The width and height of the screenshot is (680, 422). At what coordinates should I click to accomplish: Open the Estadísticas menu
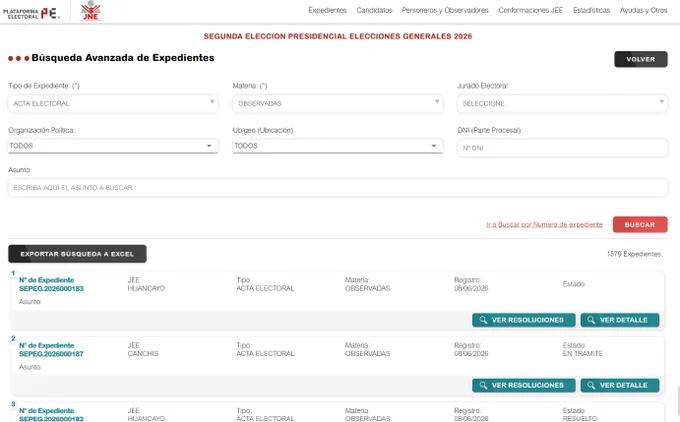click(x=591, y=10)
